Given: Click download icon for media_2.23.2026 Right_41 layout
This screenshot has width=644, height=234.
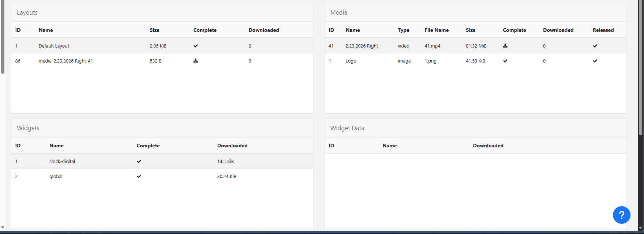Looking at the screenshot, I should click(x=196, y=61).
